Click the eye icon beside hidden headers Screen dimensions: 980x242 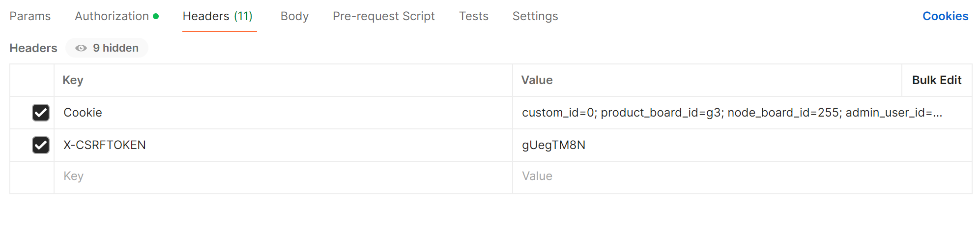pyautogui.click(x=81, y=48)
